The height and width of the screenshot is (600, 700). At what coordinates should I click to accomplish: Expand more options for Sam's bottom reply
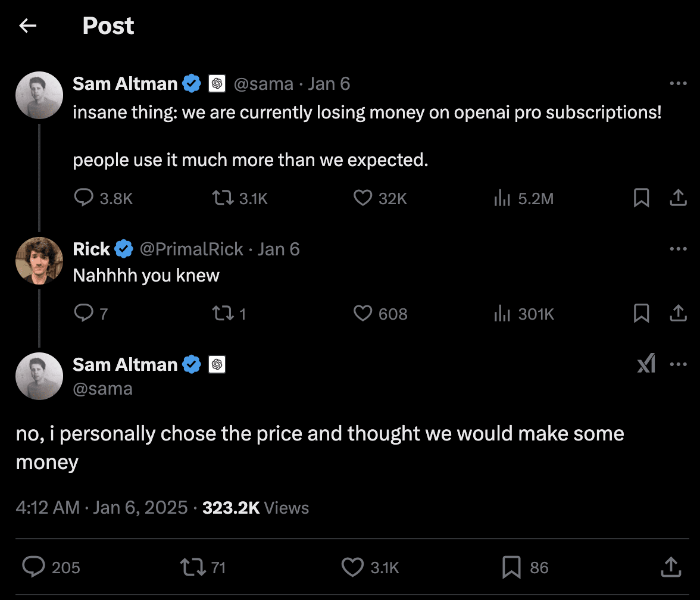pos(679,364)
